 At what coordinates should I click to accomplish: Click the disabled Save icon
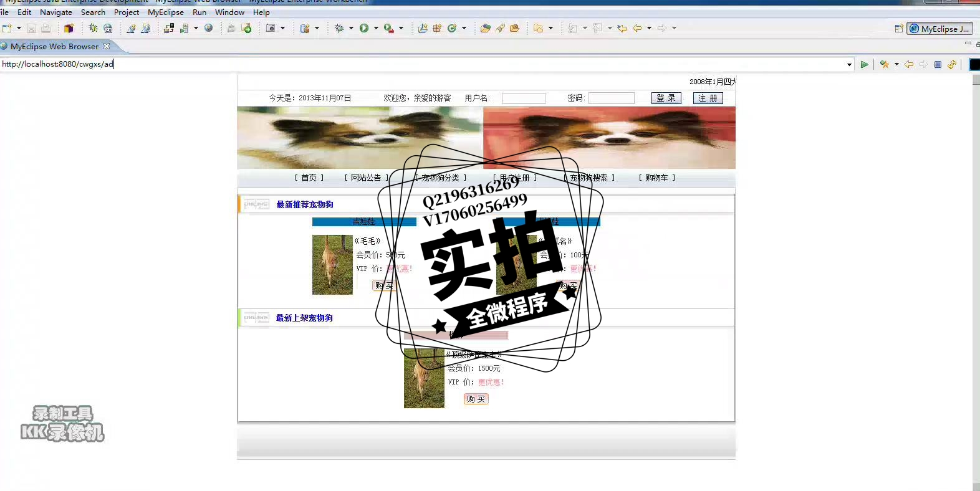(x=31, y=28)
